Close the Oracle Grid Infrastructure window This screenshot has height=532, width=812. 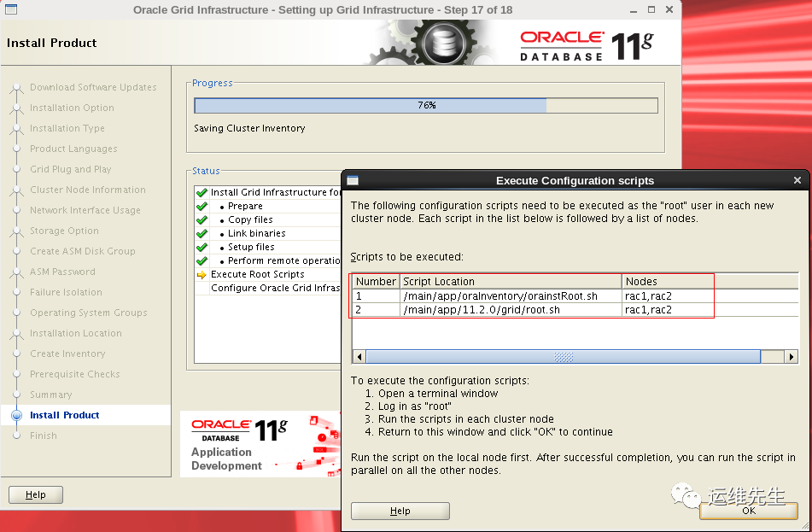click(x=669, y=9)
